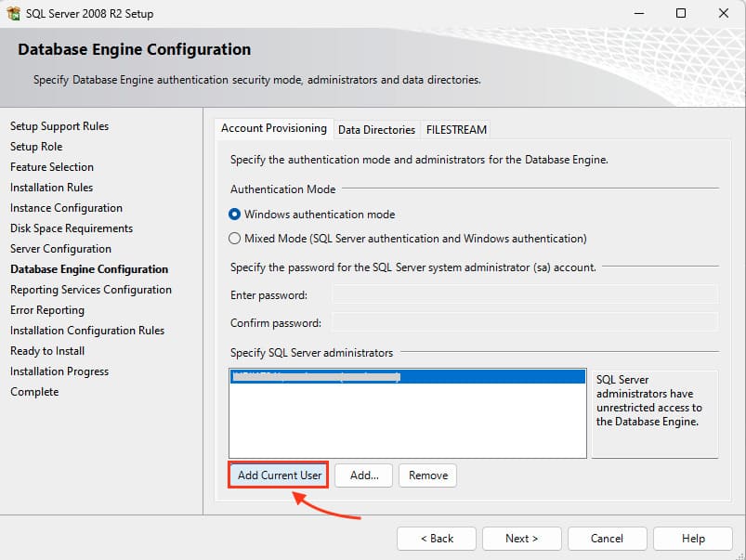
Task: Open Help for this setup page
Action: [693, 539]
